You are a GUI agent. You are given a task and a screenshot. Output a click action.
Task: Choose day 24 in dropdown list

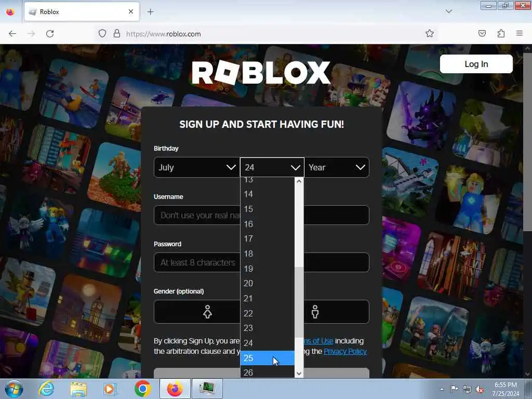[x=267, y=343]
